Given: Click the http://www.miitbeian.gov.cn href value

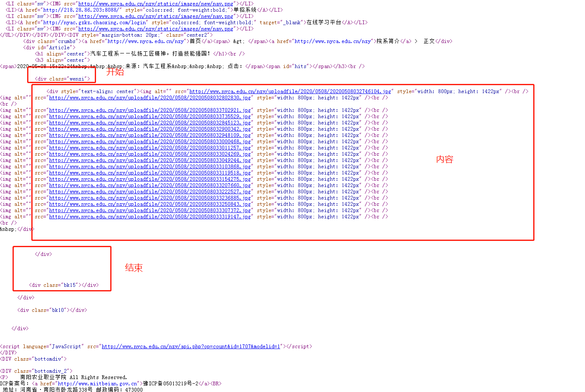Looking at the screenshot, I should pyautogui.click(x=98, y=384).
